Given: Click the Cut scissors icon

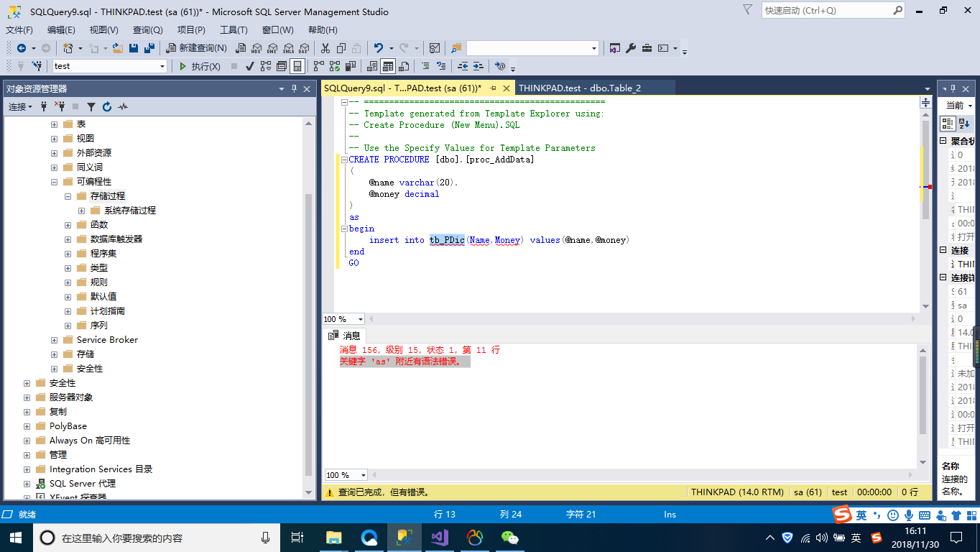Looking at the screenshot, I should click(325, 48).
